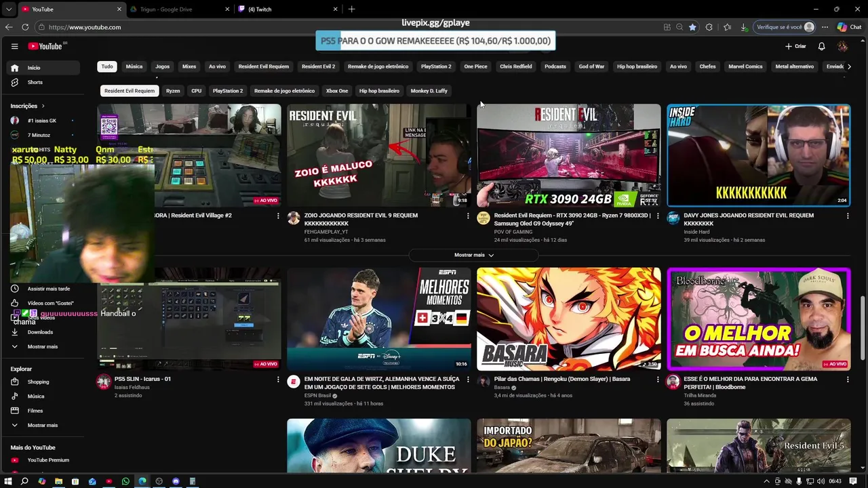Reload the page with refresh icon
Image resolution: width=868 pixels, height=488 pixels.
(x=25, y=27)
